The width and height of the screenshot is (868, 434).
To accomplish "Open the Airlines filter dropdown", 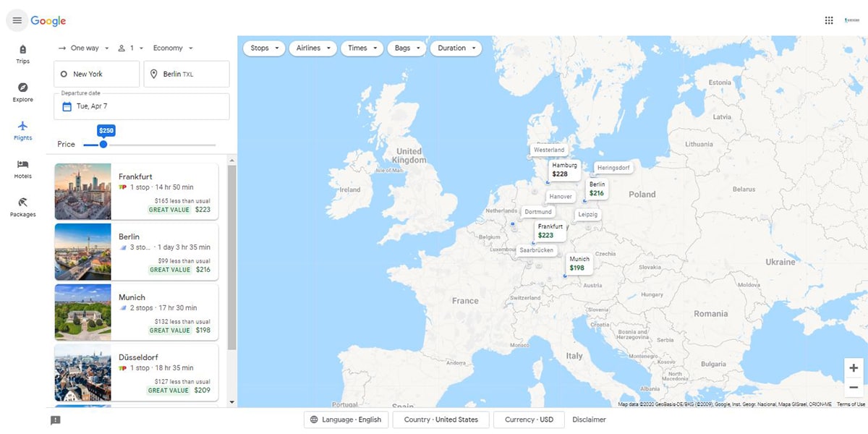I will [x=313, y=48].
